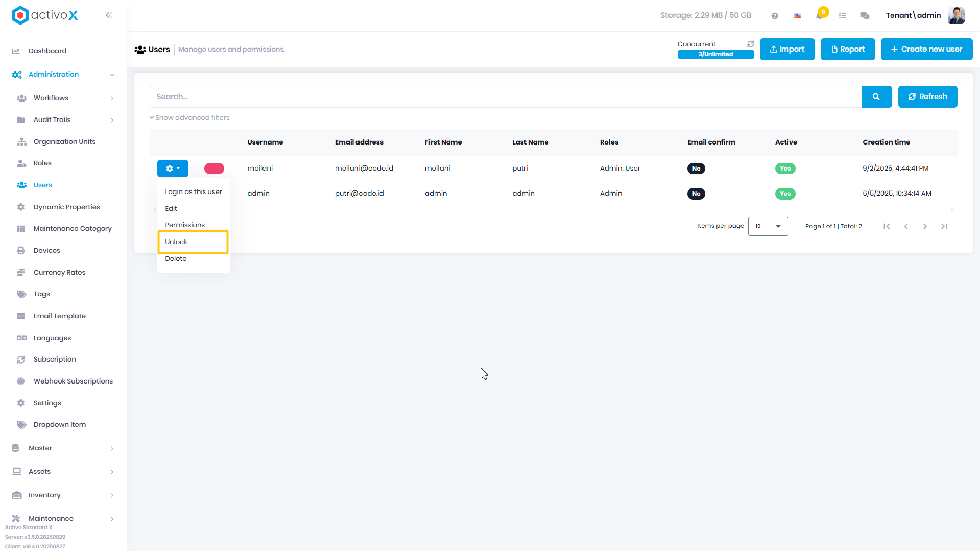Viewport: 980px width, 551px height.
Task: Click Email confirm No badge for meilani
Action: pos(696,169)
